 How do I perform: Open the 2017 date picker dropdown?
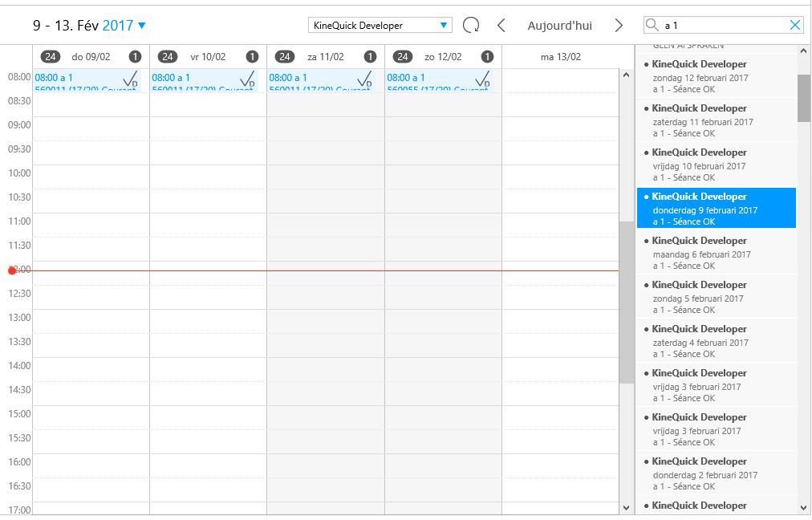[124, 26]
